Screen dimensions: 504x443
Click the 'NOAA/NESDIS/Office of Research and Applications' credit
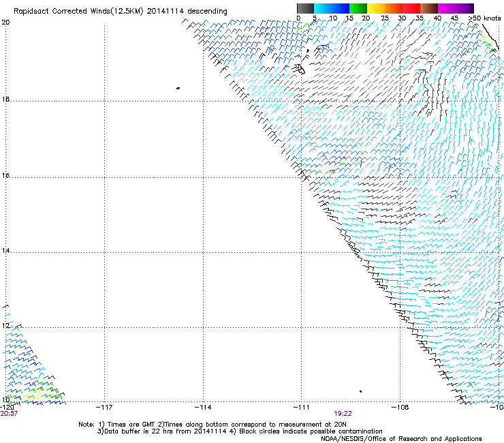(x=401, y=438)
